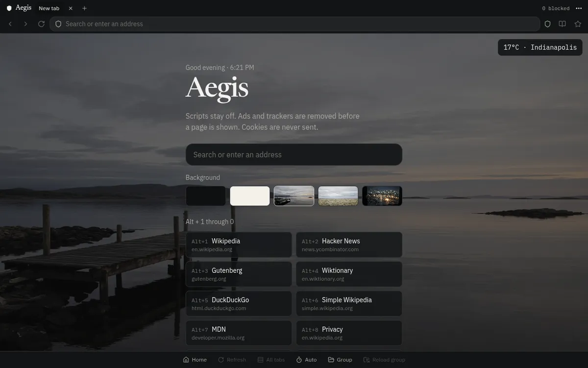Click the 0 blocked counter

[556, 8]
